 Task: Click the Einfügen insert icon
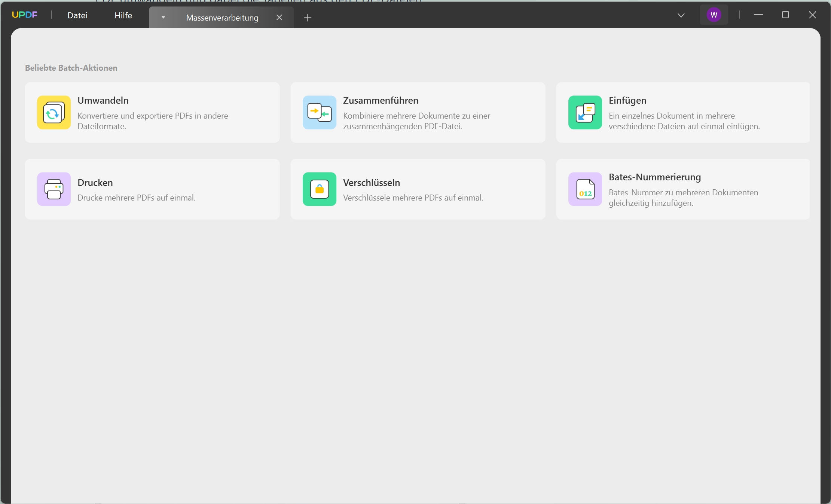pos(585,112)
